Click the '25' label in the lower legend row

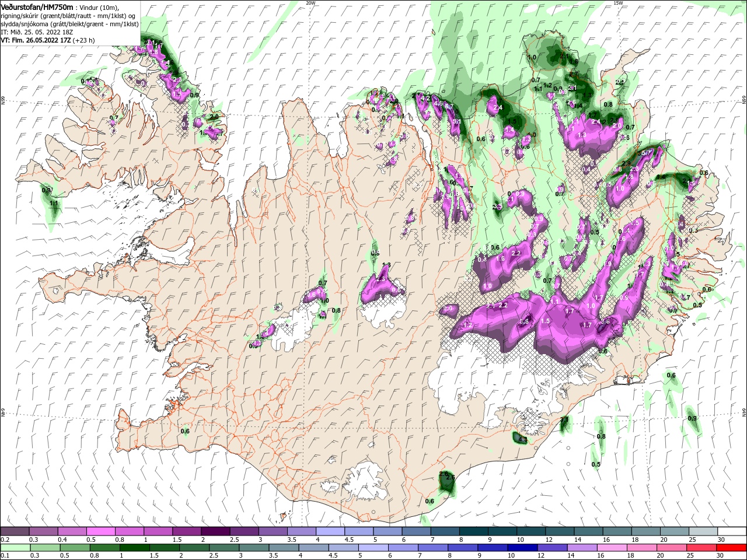tap(690, 555)
